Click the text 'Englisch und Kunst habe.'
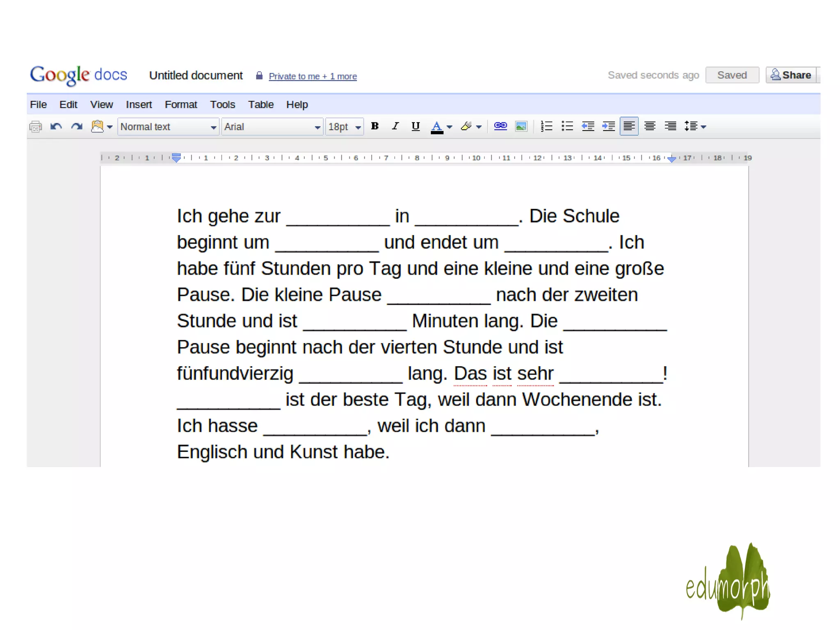The width and height of the screenshot is (840, 630). [x=283, y=452]
